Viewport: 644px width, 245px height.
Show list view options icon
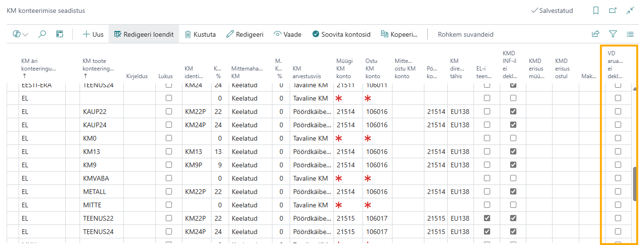pos(630,34)
